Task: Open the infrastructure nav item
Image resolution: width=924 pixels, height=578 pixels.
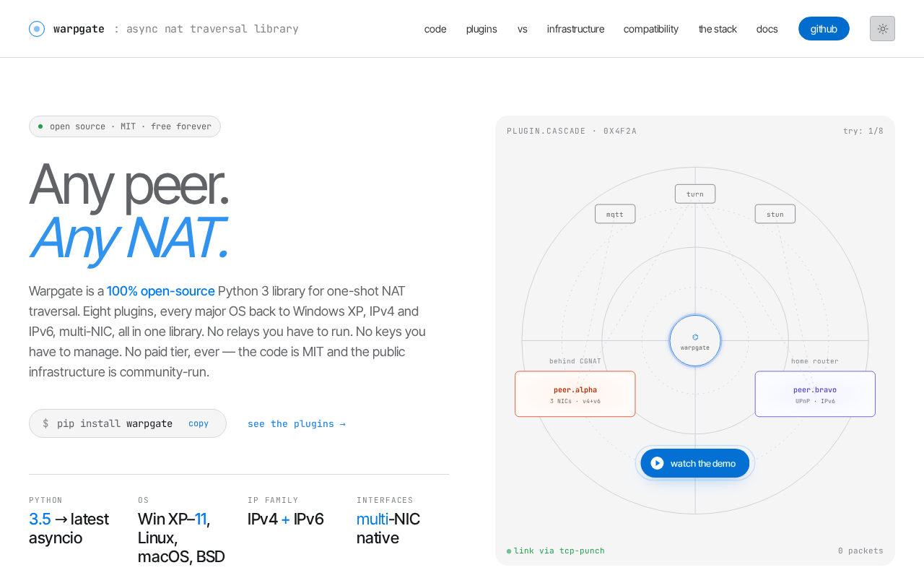Action: 575,29
